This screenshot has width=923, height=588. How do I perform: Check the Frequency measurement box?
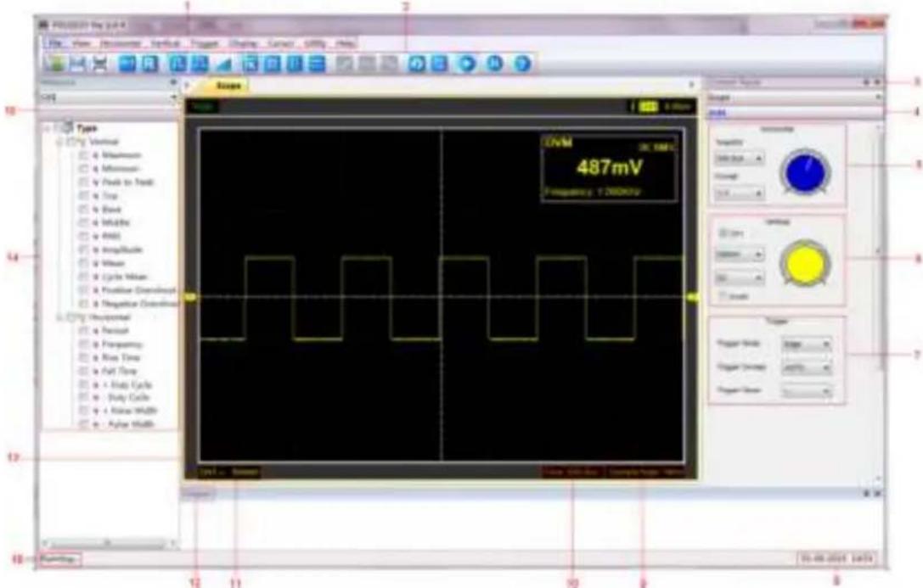tap(83, 344)
